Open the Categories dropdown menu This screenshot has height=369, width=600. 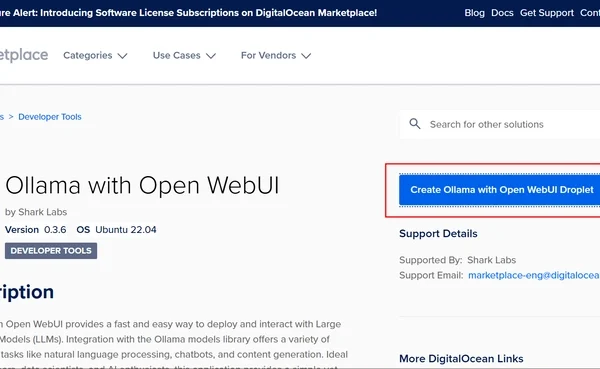(95, 56)
